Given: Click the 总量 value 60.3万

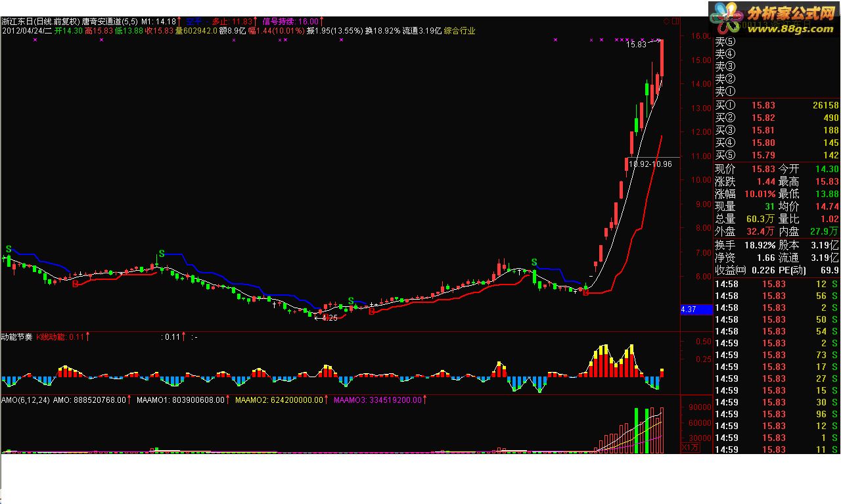Looking at the screenshot, I should (x=760, y=219).
